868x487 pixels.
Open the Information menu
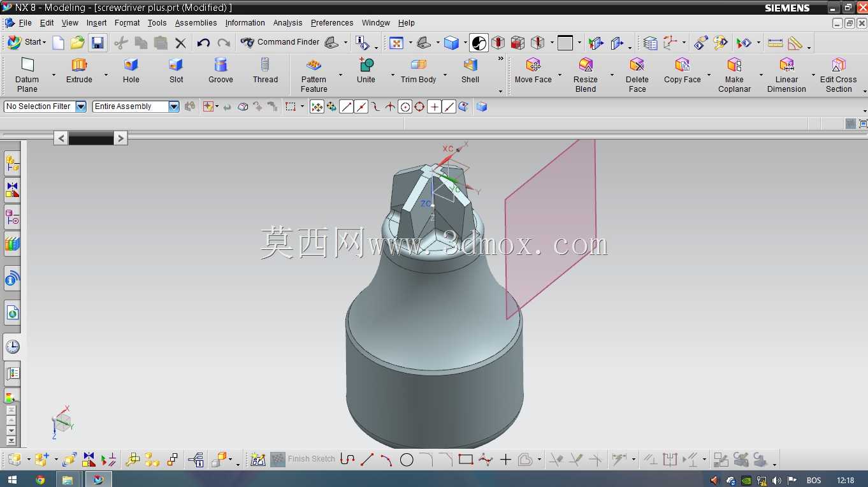tap(245, 23)
